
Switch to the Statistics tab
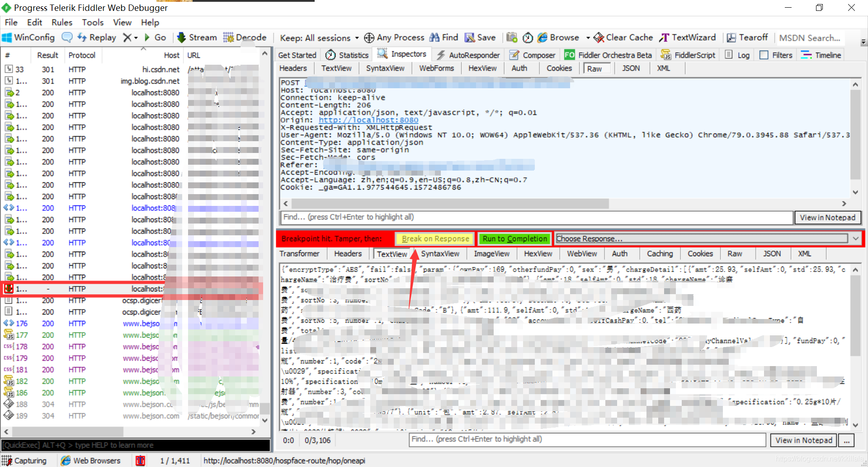click(x=347, y=55)
